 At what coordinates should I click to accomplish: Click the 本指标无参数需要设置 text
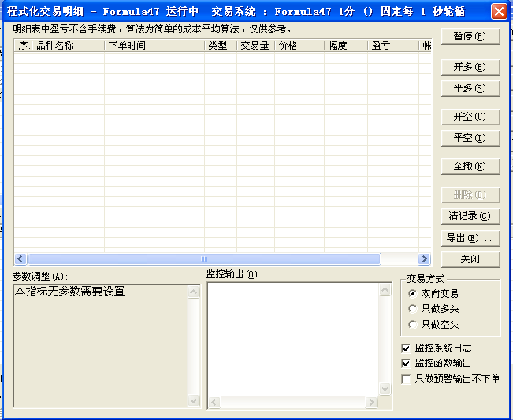pos(69,292)
